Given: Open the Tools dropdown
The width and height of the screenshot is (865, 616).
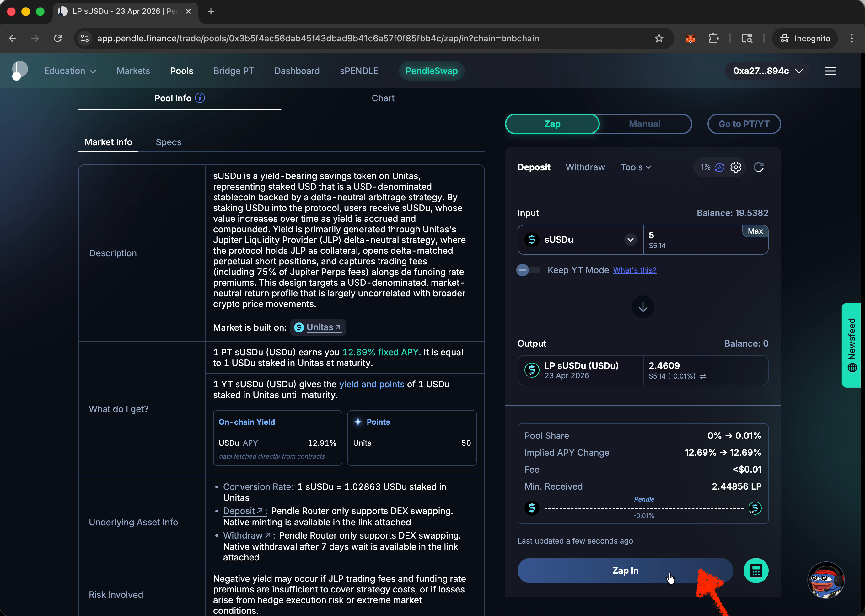Looking at the screenshot, I should point(635,167).
